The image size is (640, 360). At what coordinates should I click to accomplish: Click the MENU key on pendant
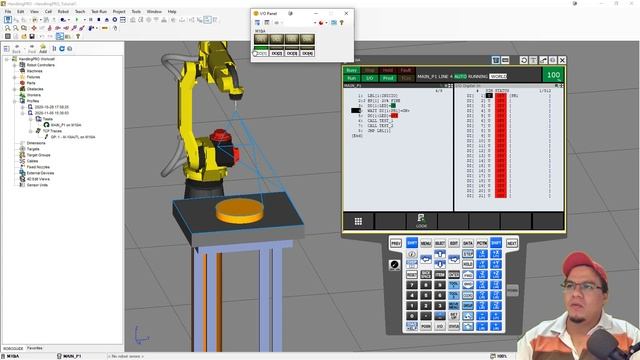pyautogui.click(x=426, y=243)
